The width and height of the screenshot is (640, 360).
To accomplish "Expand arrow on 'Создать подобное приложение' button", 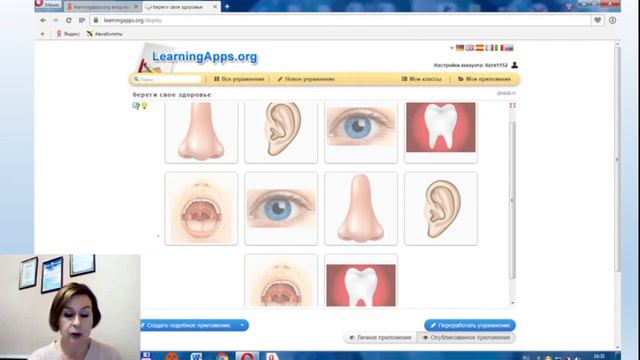I will tap(242, 325).
